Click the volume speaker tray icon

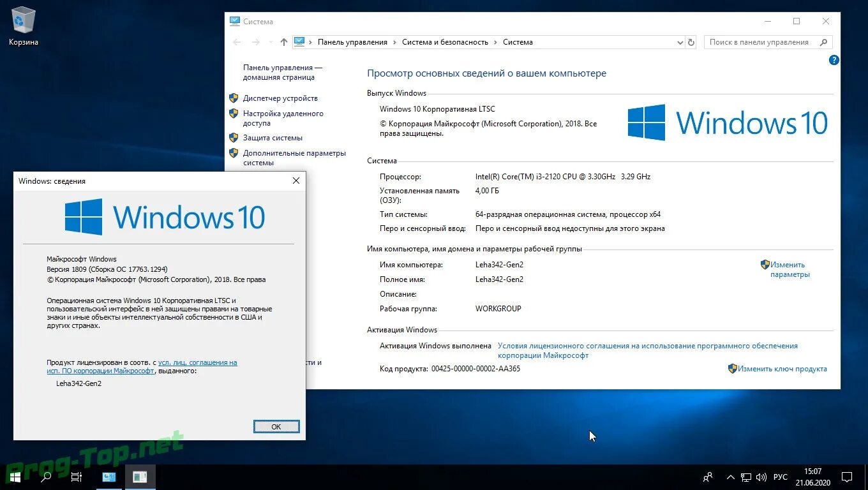point(761,477)
